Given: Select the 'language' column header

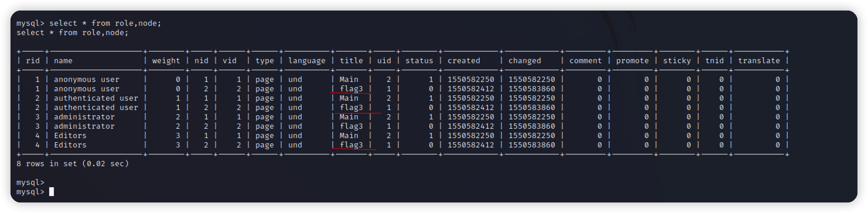Looking at the screenshot, I should pos(307,61).
